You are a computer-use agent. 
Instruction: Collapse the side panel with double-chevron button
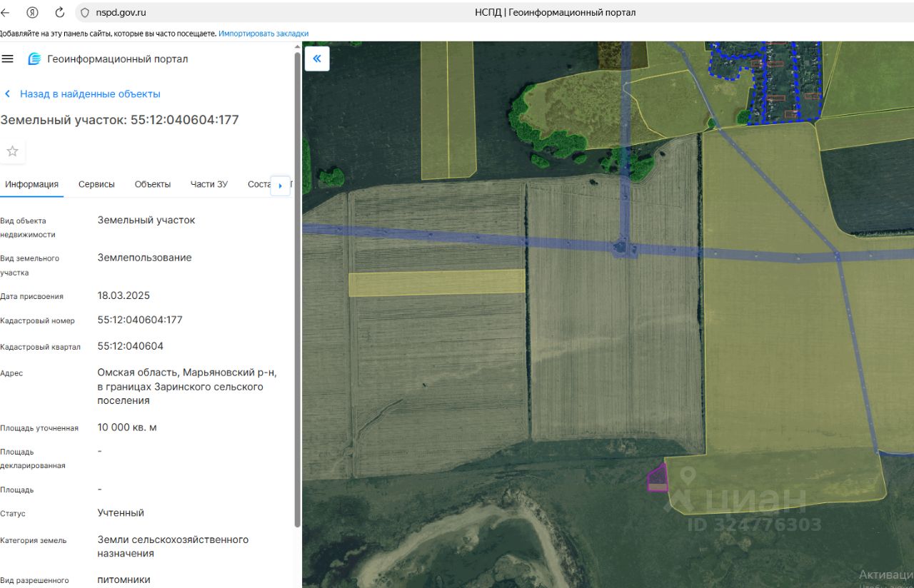[x=317, y=59]
